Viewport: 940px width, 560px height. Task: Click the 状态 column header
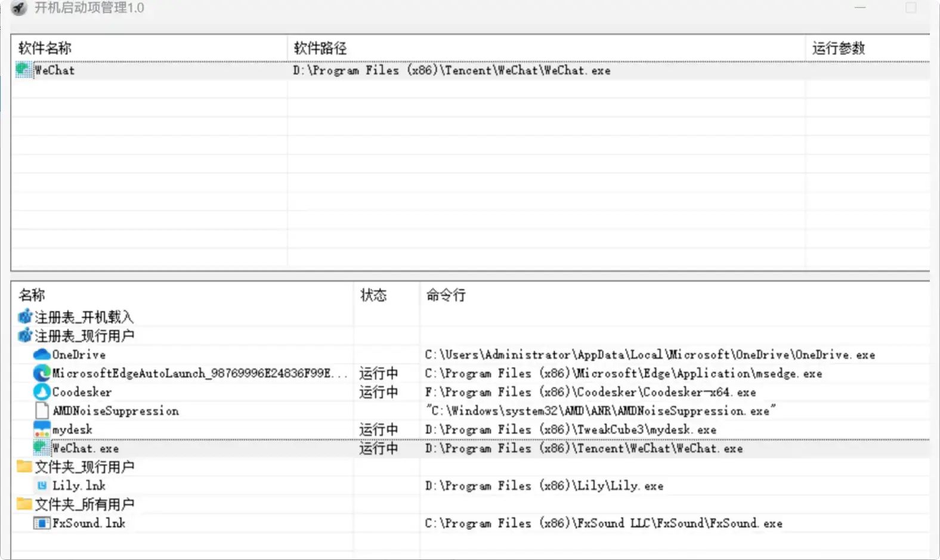[x=373, y=295]
